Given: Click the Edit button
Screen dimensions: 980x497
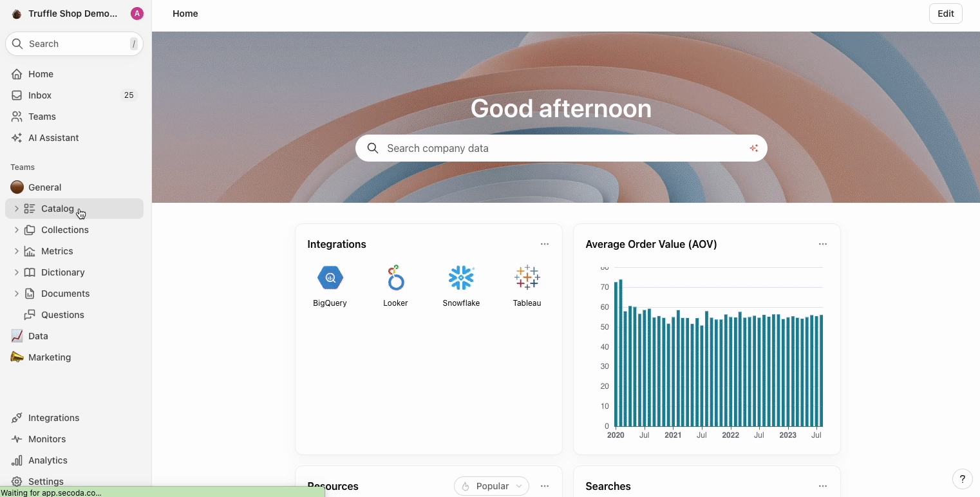Looking at the screenshot, I should click(x=945, y=14).
